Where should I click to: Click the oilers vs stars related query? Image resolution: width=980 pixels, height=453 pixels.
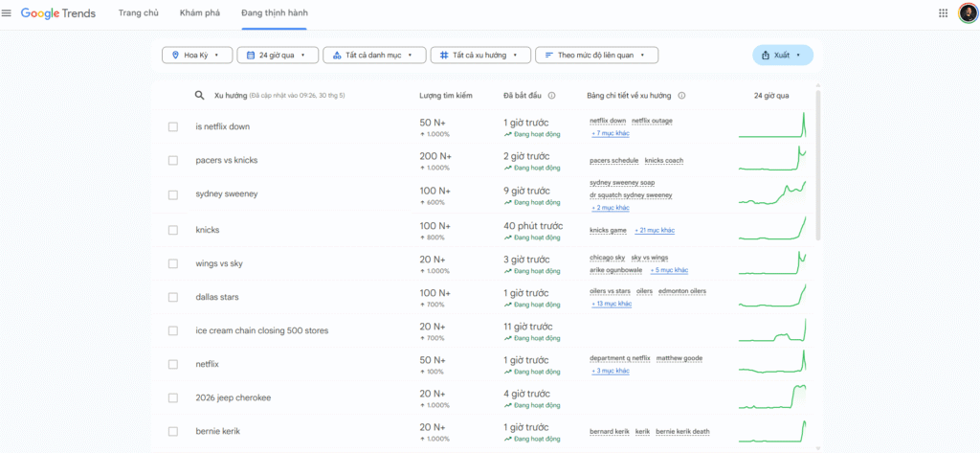(x=610, y=291)
